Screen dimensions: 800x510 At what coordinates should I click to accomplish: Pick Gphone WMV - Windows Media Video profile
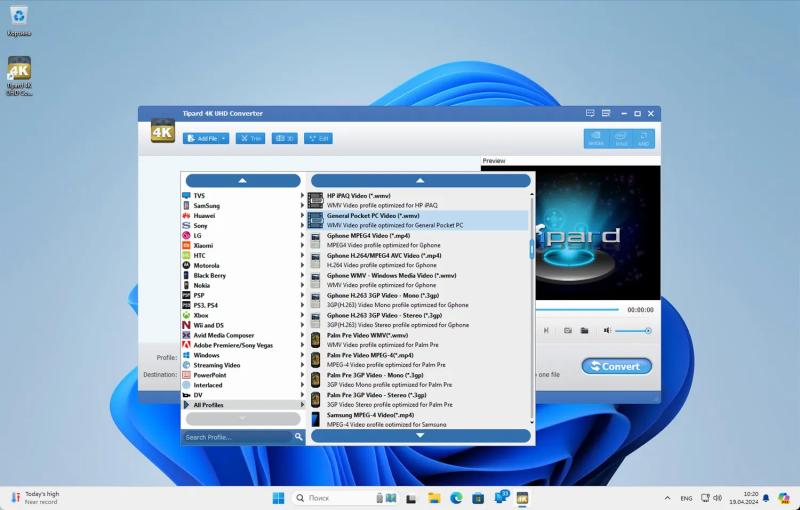coord(417,280)
